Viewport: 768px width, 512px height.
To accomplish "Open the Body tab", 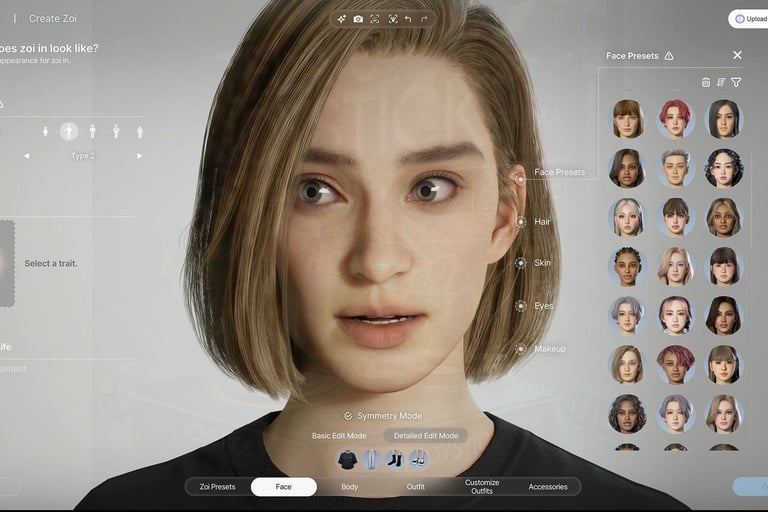I will [350, 487].
